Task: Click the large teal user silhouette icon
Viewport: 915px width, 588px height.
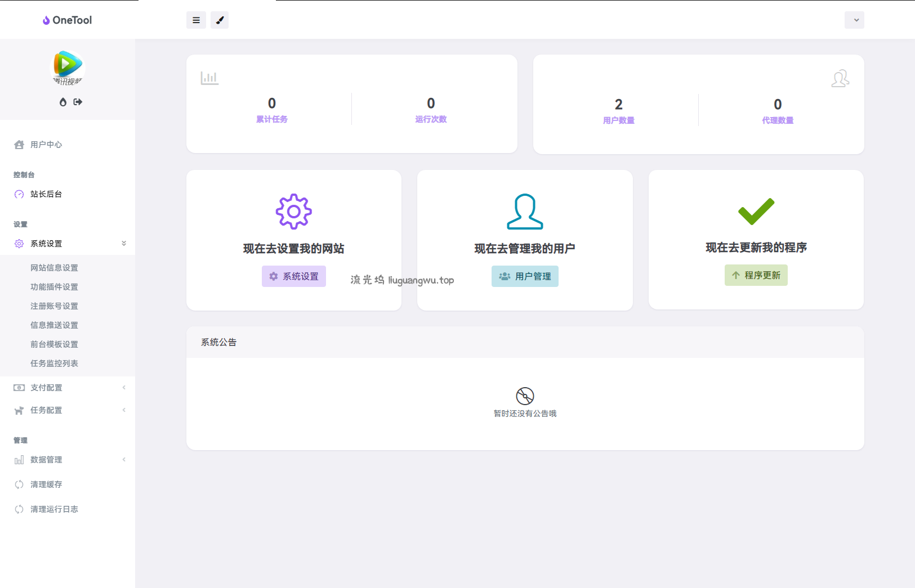Action: point(525,212)
